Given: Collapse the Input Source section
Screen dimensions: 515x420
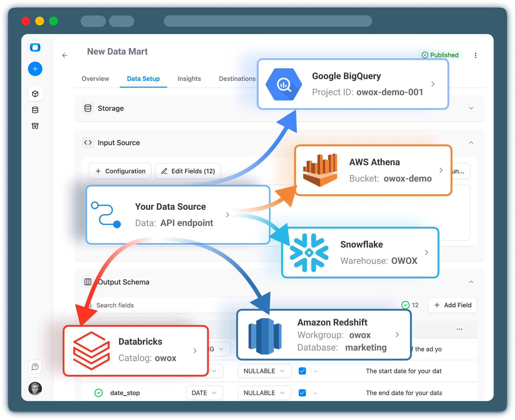Looking at the screenshot, I should pyautogui.click(x=471, y=143).
